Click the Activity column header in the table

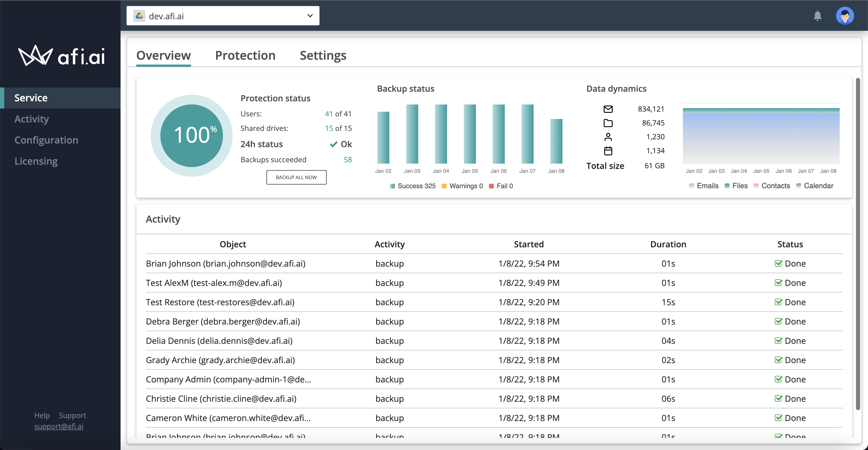[x=389, y=244]
